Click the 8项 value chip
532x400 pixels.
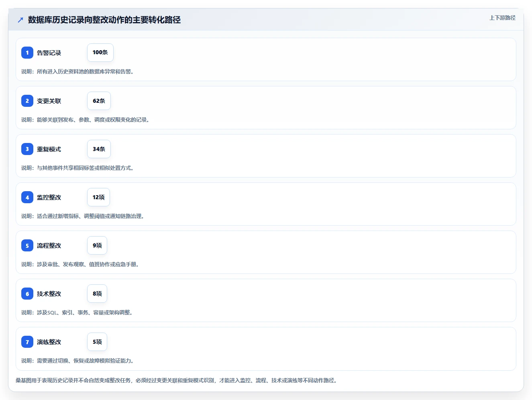(x=97, y=294)
